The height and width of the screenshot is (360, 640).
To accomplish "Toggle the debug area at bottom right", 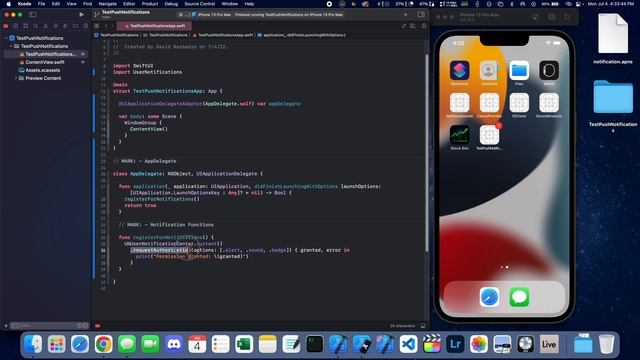I will coord(423,326).
